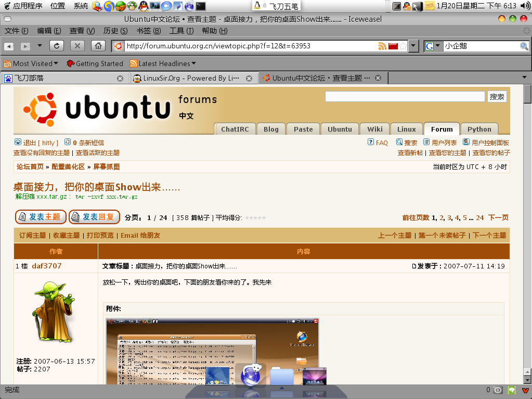
Task: Launch the blue swirl application in top panel
Action: click(x=109, y=6)
